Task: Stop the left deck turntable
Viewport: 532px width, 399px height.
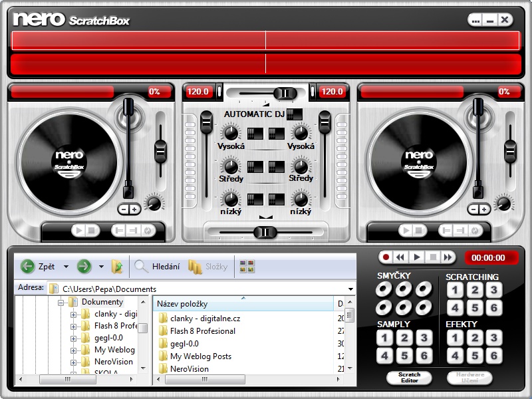Action: point(92,231)
